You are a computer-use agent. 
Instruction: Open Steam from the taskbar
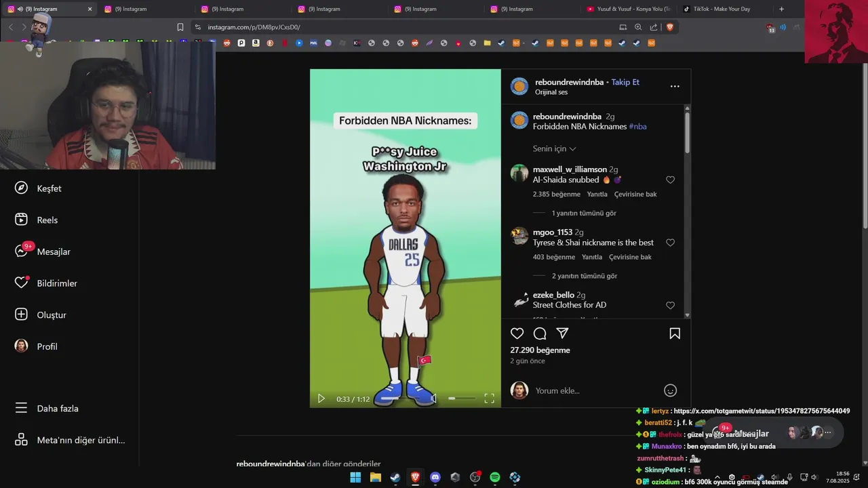pyautogui.click(x=395, y=477)
